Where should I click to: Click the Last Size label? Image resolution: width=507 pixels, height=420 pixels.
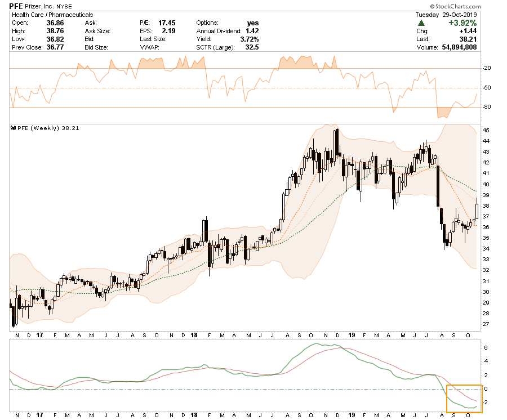pos(153,39)
